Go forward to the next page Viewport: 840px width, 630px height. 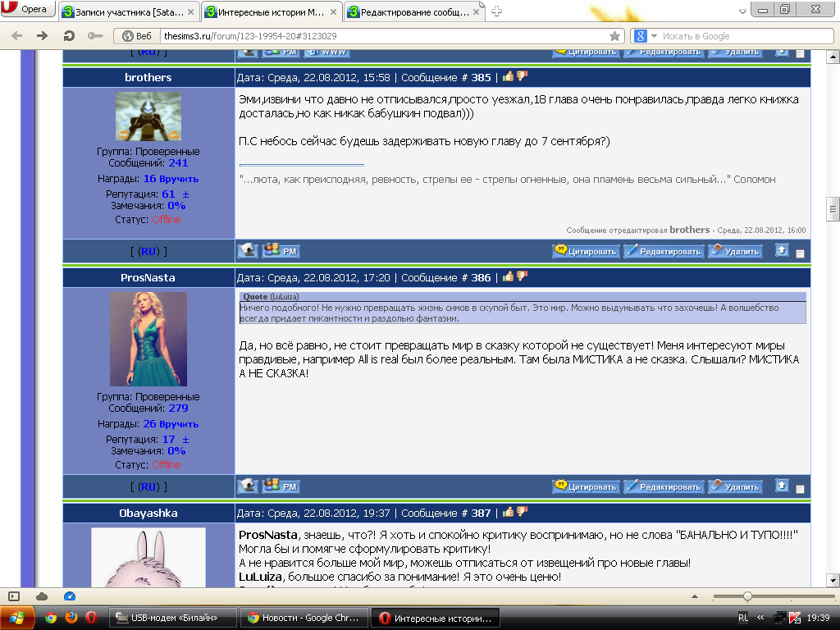click(x=42, y=36)
